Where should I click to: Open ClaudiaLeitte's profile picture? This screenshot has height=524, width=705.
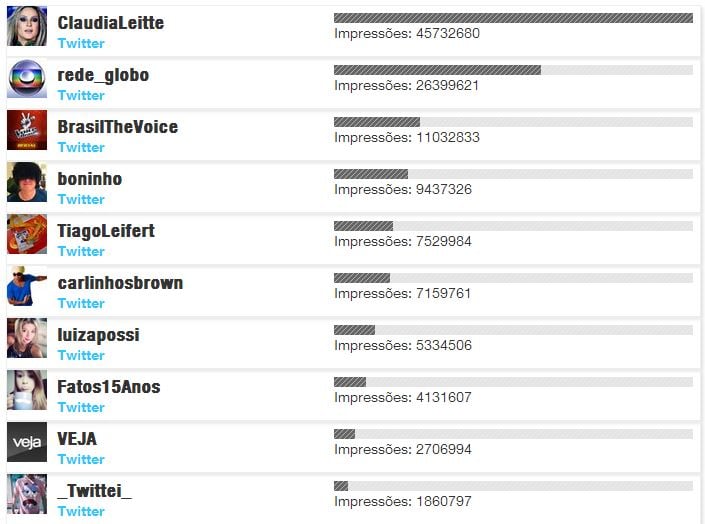tap(27, 26)
